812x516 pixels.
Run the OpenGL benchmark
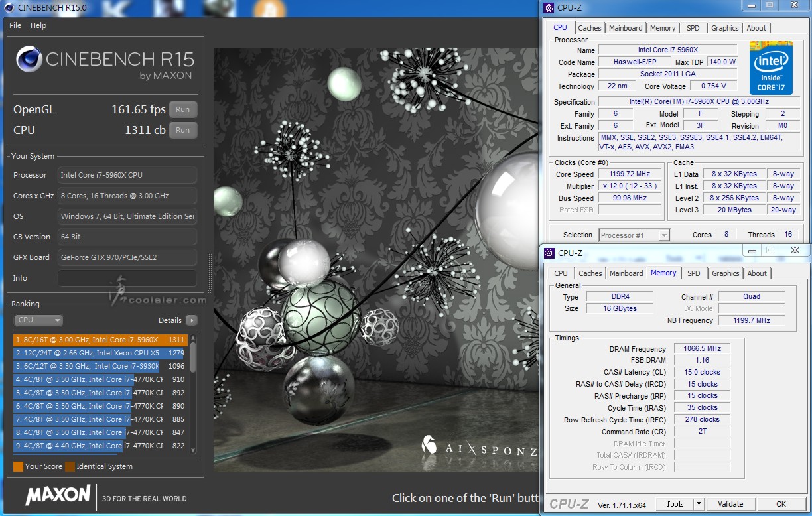click(x=182, y=110)
